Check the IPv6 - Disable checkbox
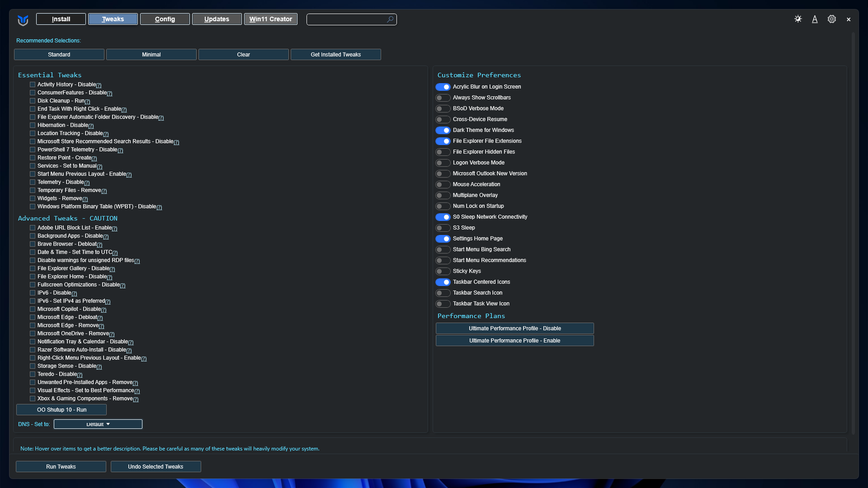This screenshot has width=868, height=488. pos(33,293)
